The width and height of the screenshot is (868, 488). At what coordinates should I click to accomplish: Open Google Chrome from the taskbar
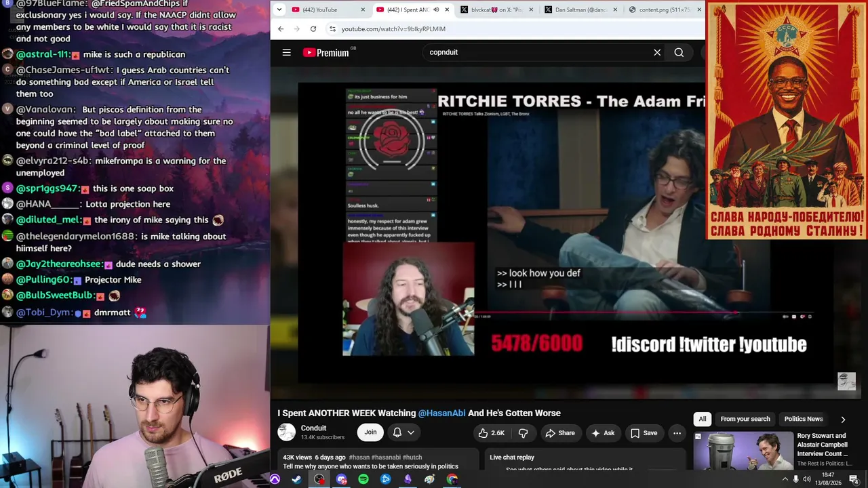(x=452, y=479)
